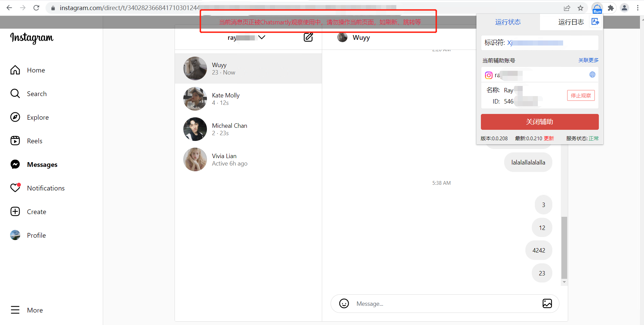Compose a new message
644x325 pixels.
pos(308,37)
